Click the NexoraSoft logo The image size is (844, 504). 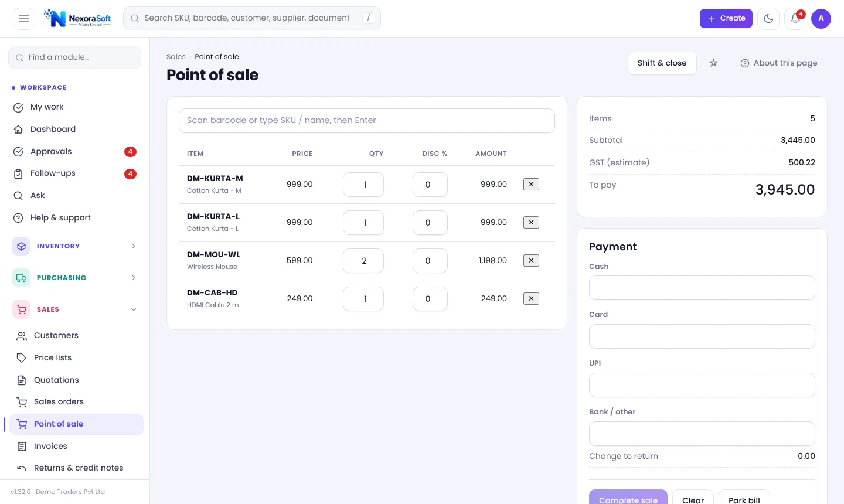78,18
